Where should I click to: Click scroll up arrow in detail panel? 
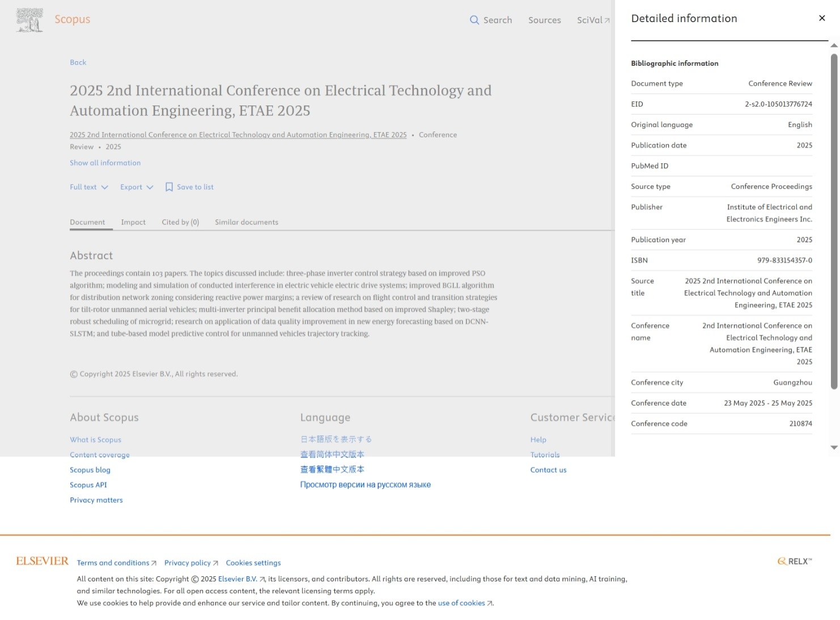pos(834,45)
